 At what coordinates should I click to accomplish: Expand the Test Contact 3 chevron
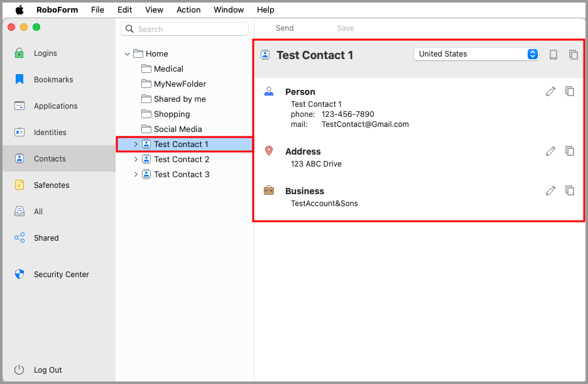pyautogui.click(x=136, y=174)
